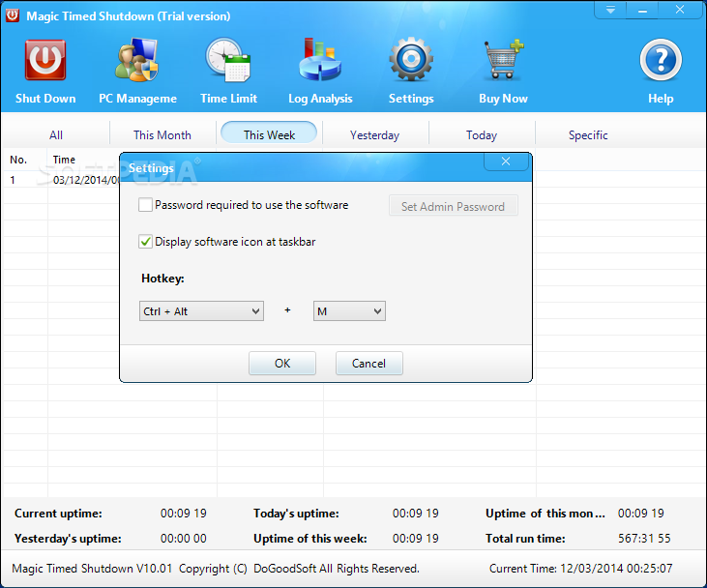Expand the M hotkey letter dropdown
The width and height of the screenshot is (707, 588).
pyautogui.click(x=349, y=311)
